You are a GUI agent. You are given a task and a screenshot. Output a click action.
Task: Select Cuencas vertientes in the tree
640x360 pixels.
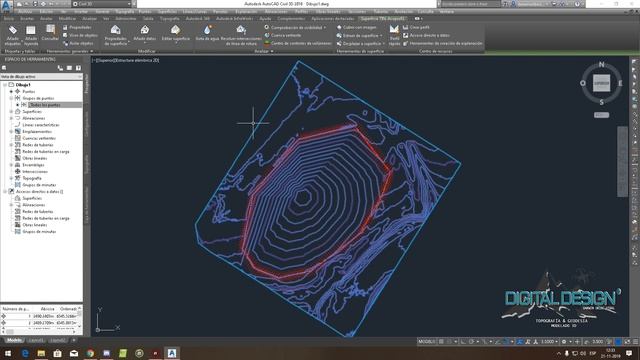pyautogui.click(x=39, y=138)
